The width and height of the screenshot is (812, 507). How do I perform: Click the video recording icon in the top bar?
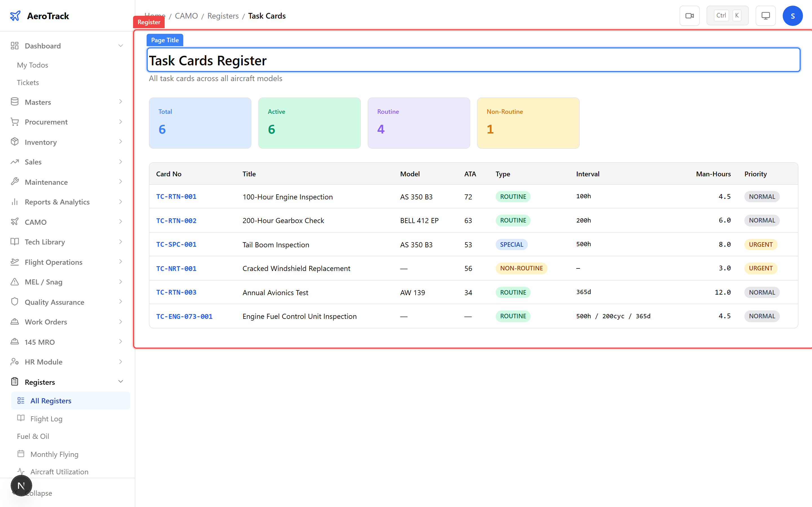tap(690, 15)
